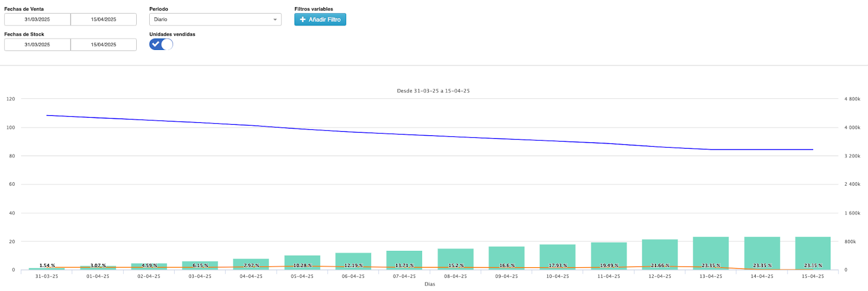The height and width of the screenshot is (291, 868).
Task: Click the blue line end at 15-04-25
Action: coord(812,149)
